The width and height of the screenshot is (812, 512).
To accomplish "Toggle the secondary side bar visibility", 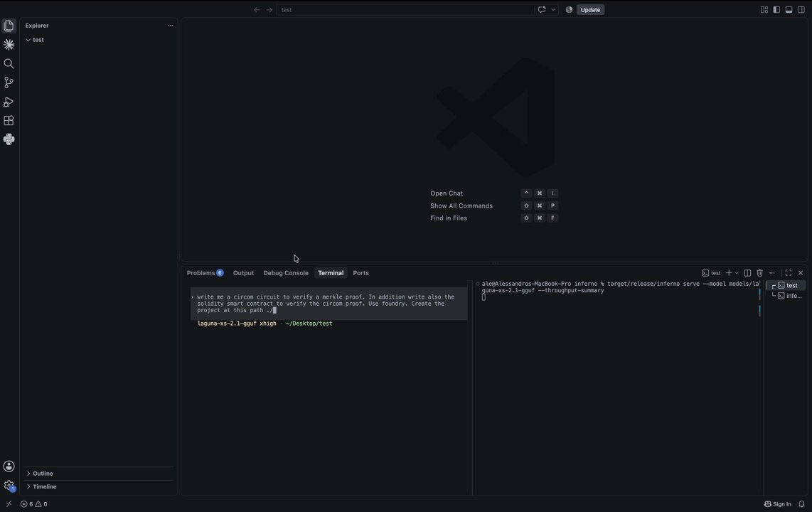I will click(x=801, y=10).
